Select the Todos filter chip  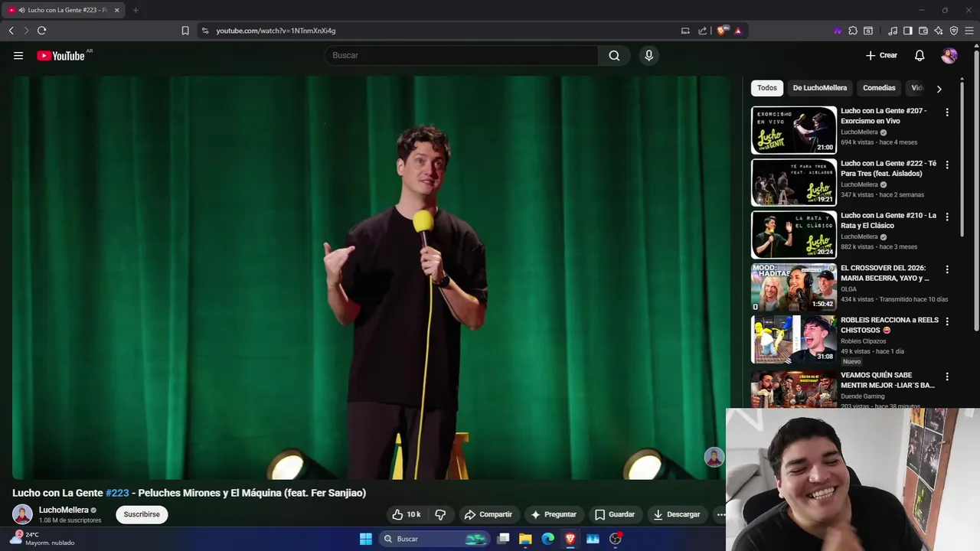tap(767, 88)
